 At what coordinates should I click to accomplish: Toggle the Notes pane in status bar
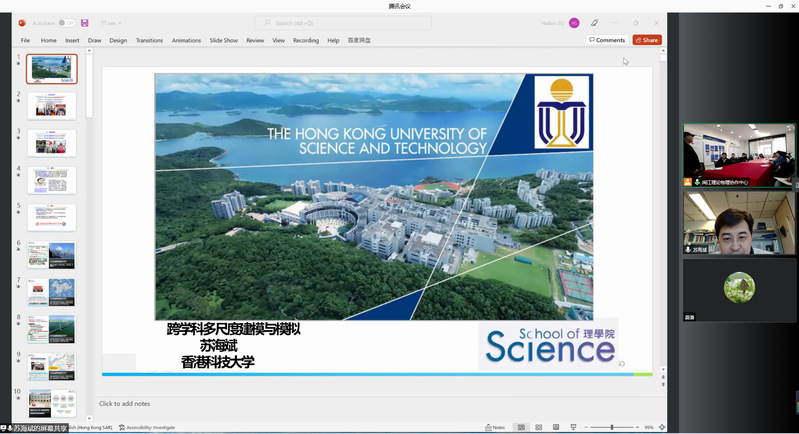(495, 427)
